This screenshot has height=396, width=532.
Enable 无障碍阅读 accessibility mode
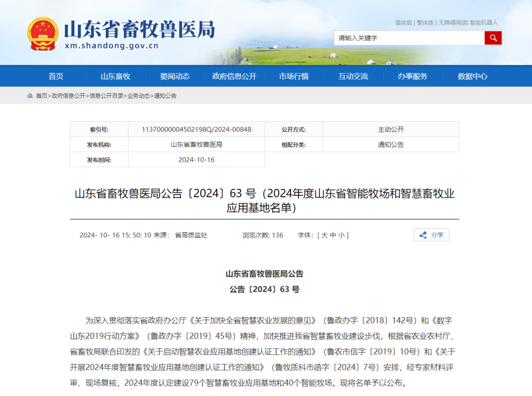453,23
